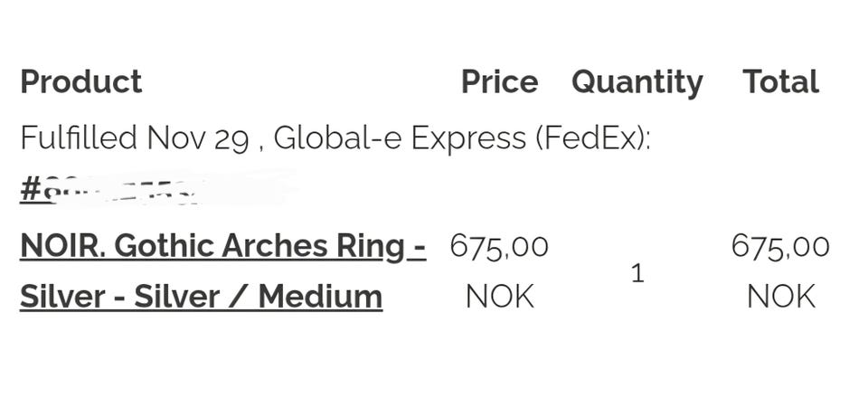Click the NOK currency label under Price

click(499, 297)
